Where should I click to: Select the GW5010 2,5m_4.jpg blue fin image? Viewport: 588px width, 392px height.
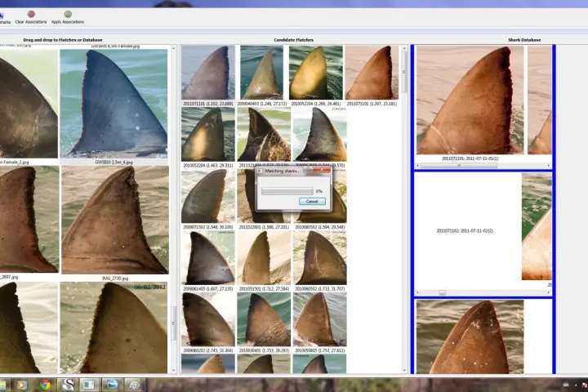pyautogui.click(x=114, y=103)
